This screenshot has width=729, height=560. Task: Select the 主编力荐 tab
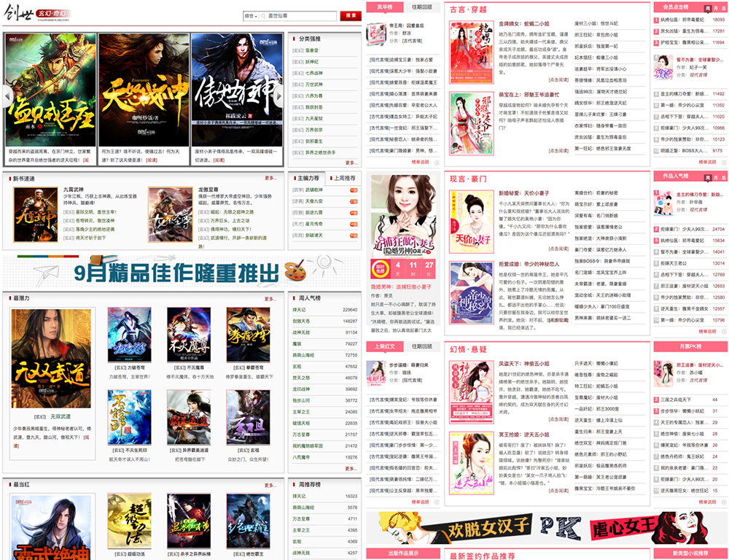pos(308,178)
